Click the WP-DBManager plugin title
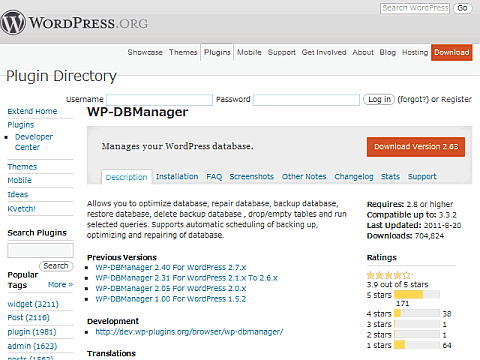480x360 pixels. pos(138,112)
